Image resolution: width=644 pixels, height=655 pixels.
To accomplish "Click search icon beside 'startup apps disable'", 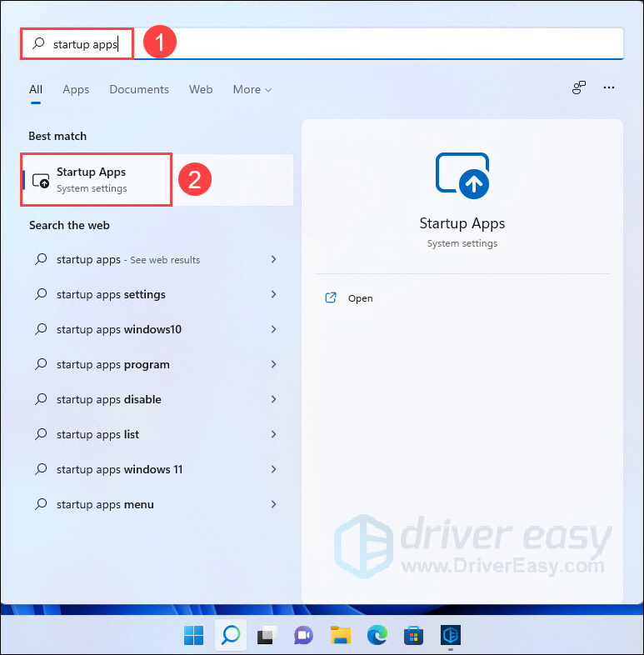I will [41, 399].
